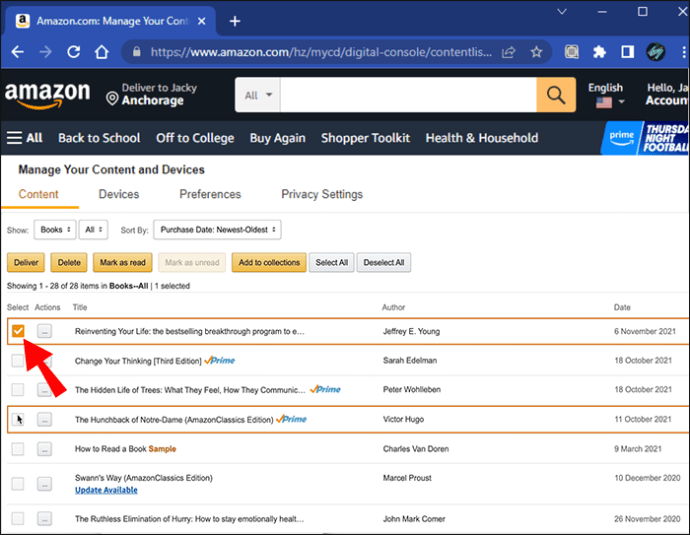Switch to Privacy Settings tab

point(322,194)
